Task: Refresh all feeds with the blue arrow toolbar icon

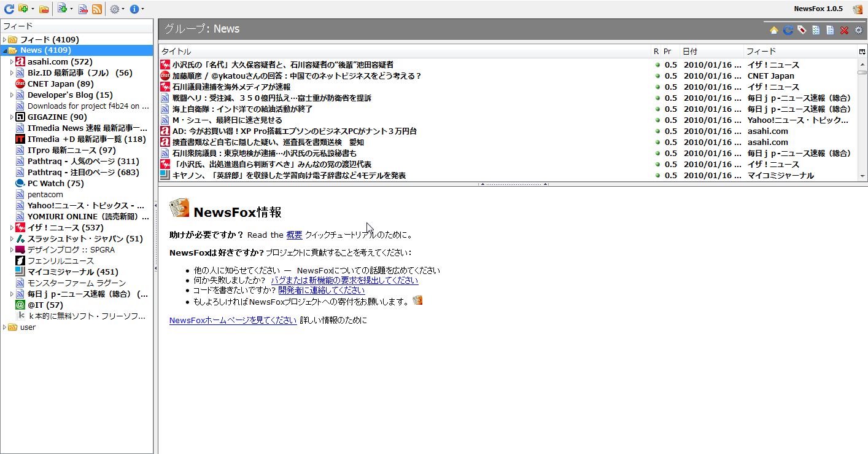Action: [9, 9]
